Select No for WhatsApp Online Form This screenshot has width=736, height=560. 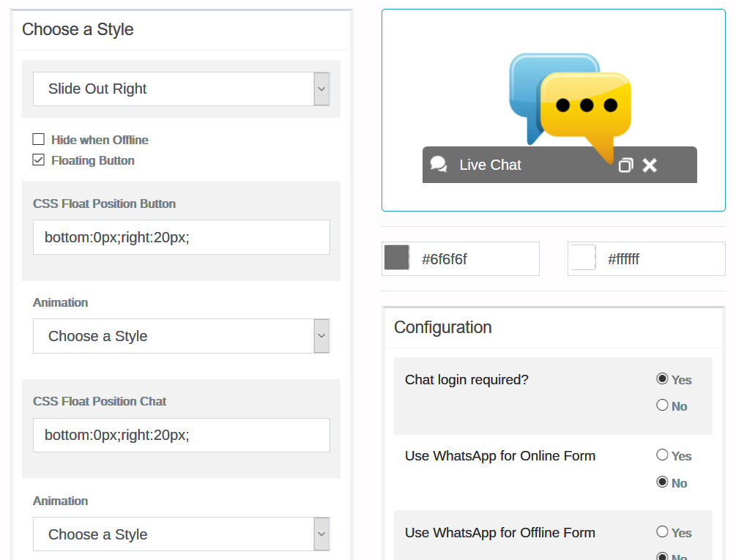pyautogui.click(x=662, y=482)
